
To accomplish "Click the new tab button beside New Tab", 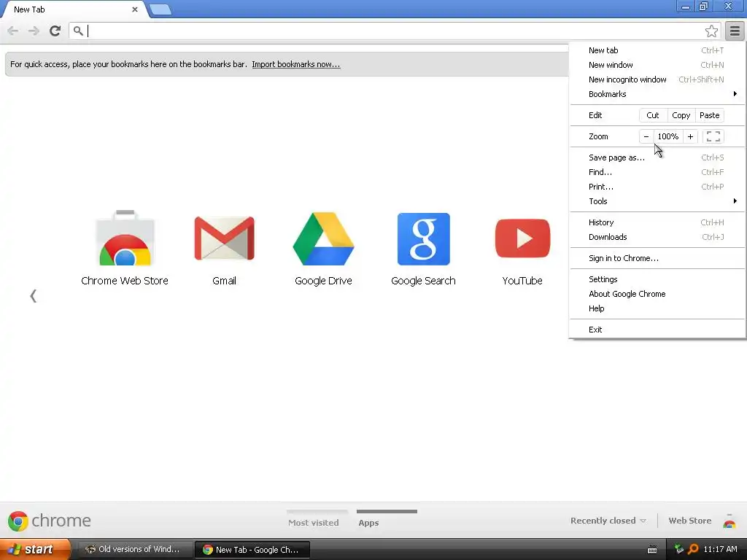I will (x=160, y=9).
